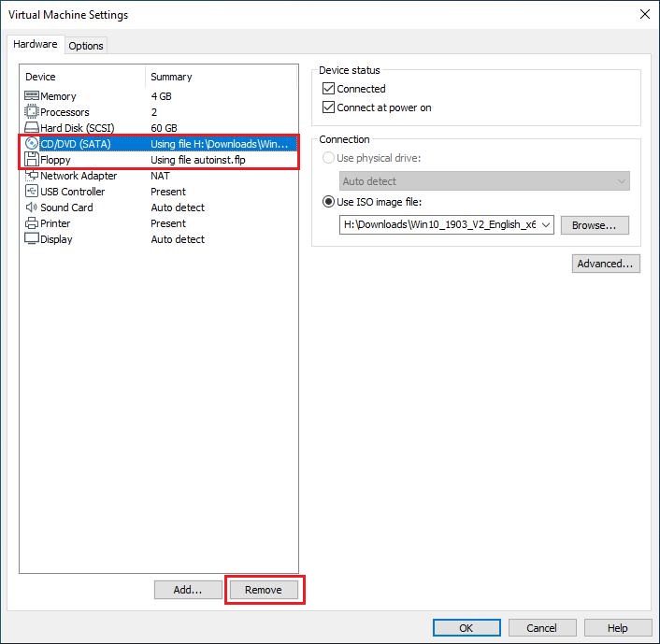Open the Hardware tab

pyautogui.click(x=35, y=45)
